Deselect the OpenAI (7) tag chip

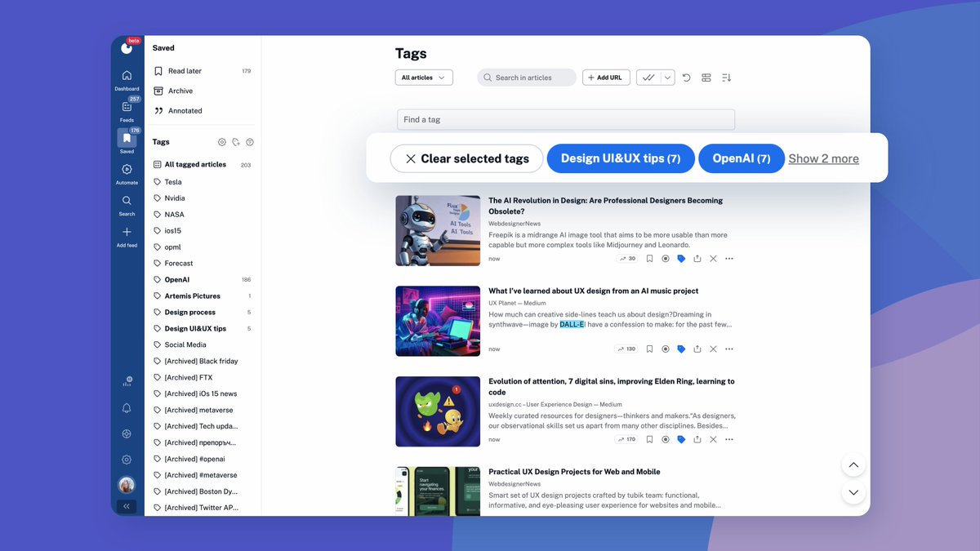pyautogui.click(x=742, y=158)
